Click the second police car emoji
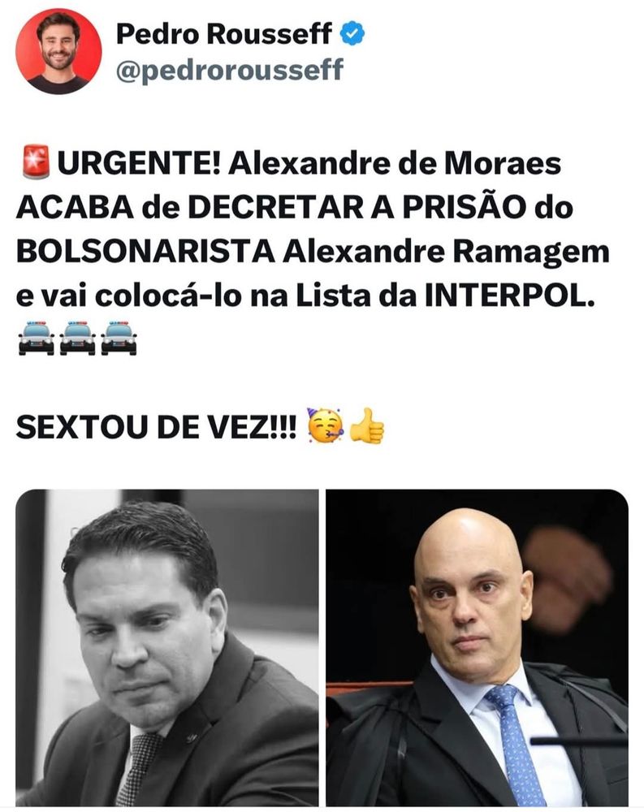The image size is (644, 812). [77, 338]
